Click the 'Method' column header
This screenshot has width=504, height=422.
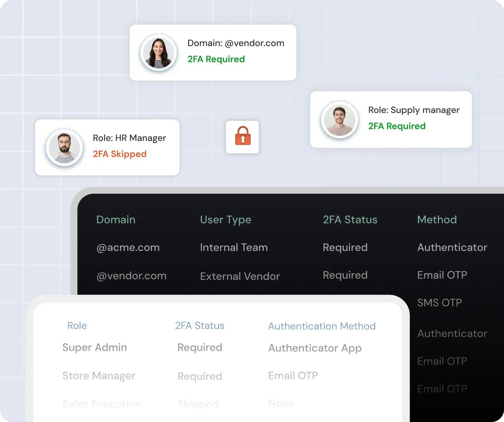[437, 219]
